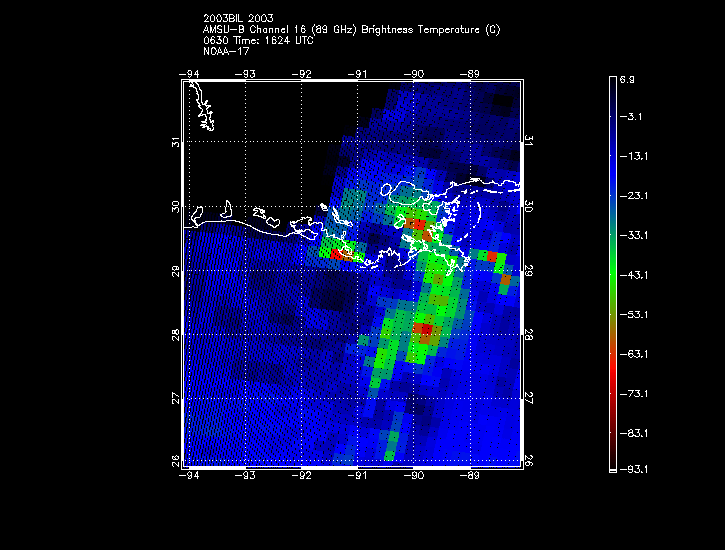Click the -91 longitude label on top axis
The width and height of the screenshot is (725, 550).
point(357,74)
